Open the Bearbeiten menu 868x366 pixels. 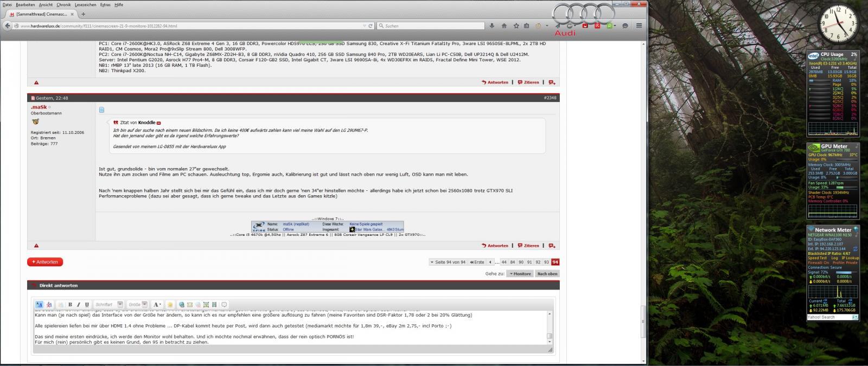pos(25,4)
